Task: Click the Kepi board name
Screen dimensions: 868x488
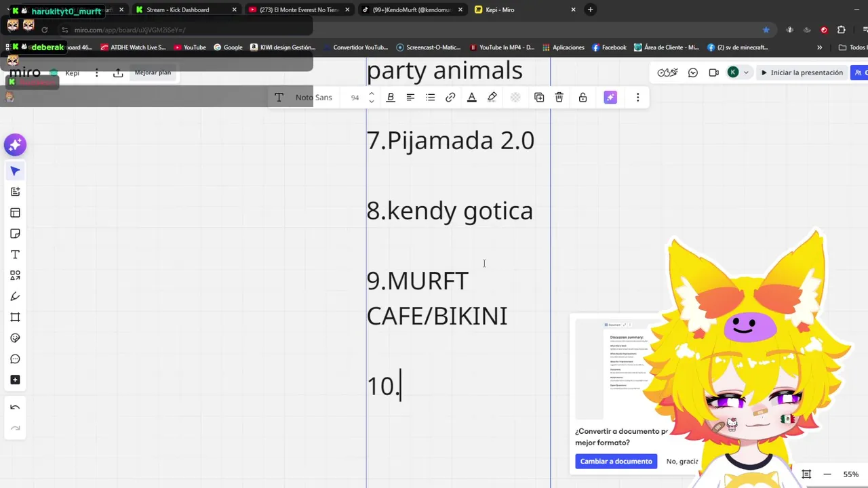Action: [x=72, y=73]
